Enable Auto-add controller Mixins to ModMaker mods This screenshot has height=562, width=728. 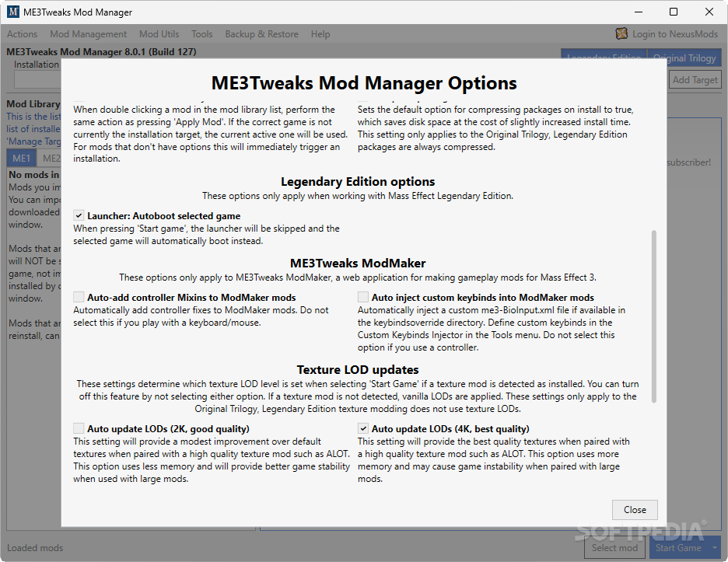[79, 298]
